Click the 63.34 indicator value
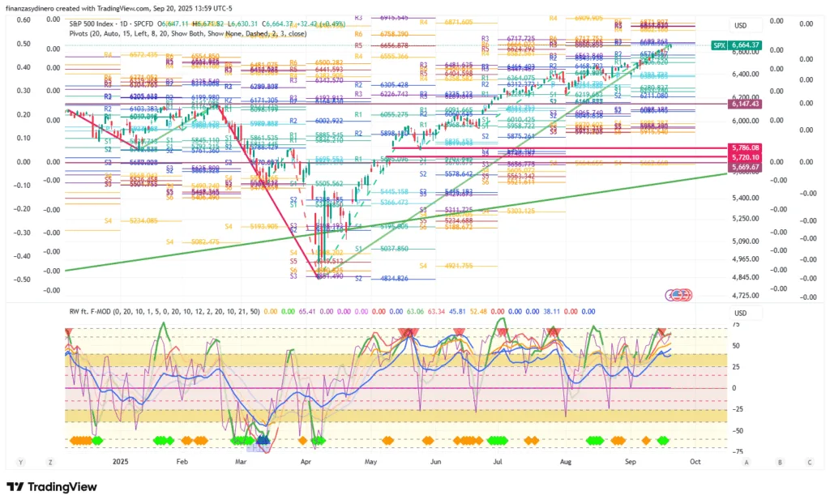 tap(435, 311)
